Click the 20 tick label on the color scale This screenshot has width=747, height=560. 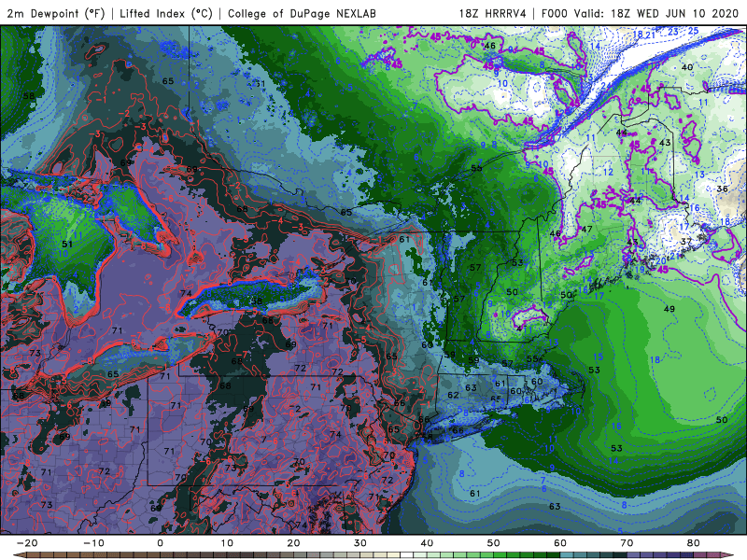[x=293, y=543]
